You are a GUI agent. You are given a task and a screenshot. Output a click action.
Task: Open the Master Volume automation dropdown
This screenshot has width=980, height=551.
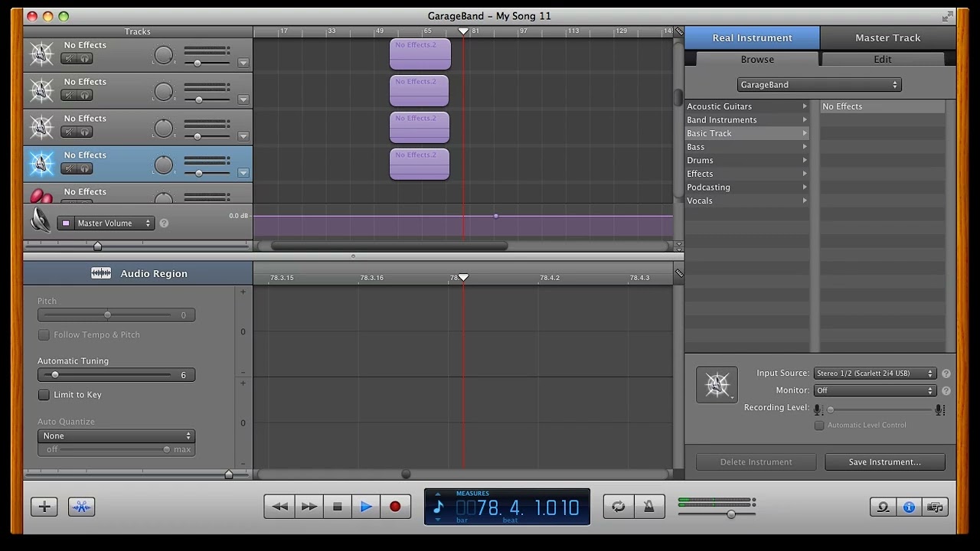[113, 223]
